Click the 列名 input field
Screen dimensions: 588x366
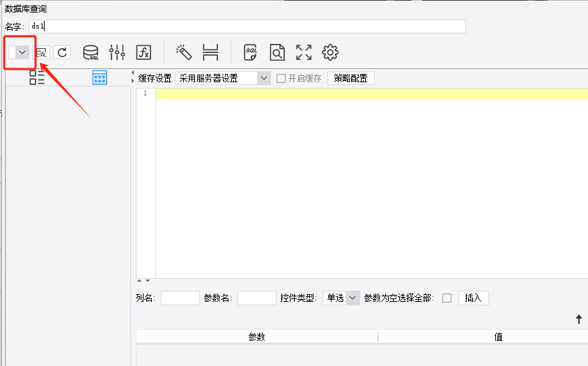(180, 298)
